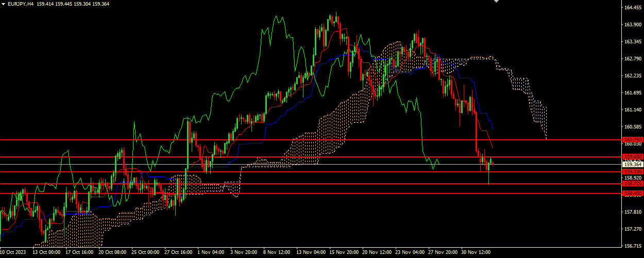Click the 30 Nov 12:00 time axis label
The height and width of the screenshot is (258, 644).
(x=476, y=253)
